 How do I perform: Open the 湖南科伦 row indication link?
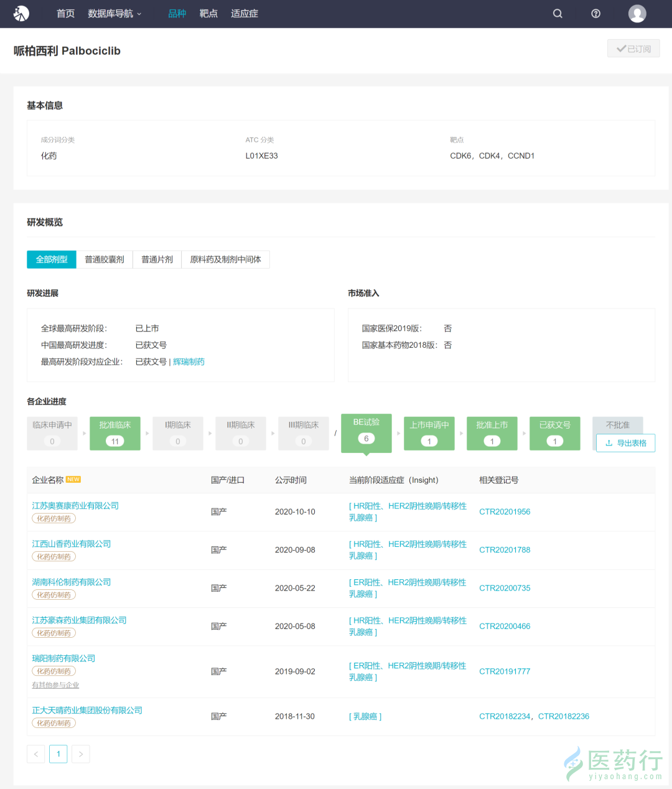point(408,588)
